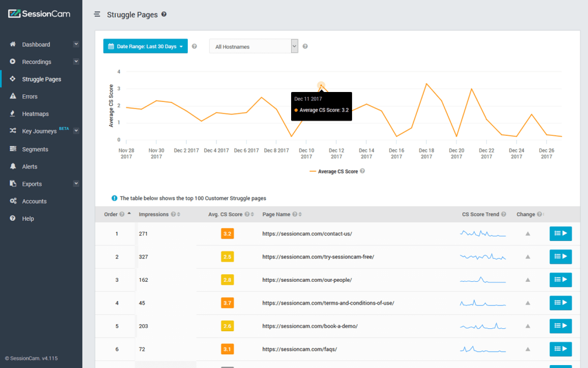Click change arrow for faqs row

click(528, 349)
